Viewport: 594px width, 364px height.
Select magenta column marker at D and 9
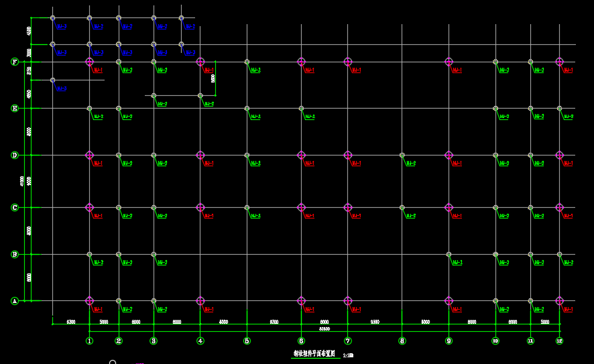[x=449, y=155]
